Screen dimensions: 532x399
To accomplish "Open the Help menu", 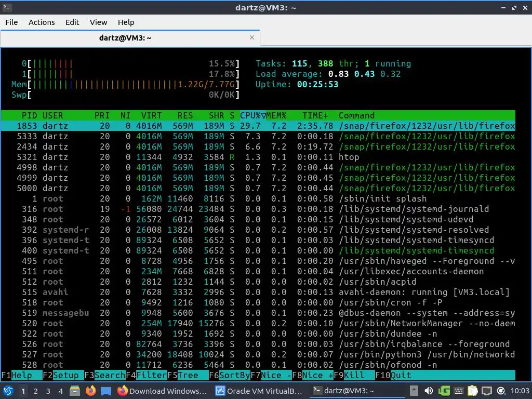I will 126,22.
